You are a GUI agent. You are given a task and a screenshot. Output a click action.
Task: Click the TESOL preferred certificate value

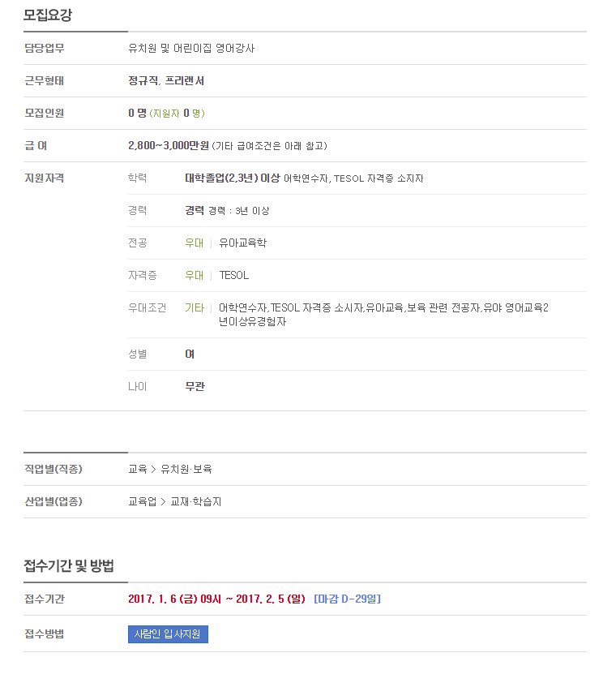coord(233,275)
